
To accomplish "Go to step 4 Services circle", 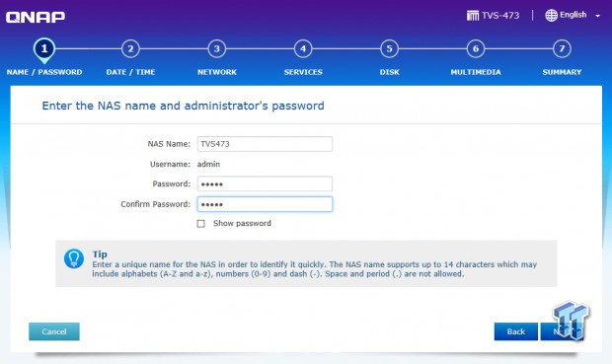I will [303, 48].
